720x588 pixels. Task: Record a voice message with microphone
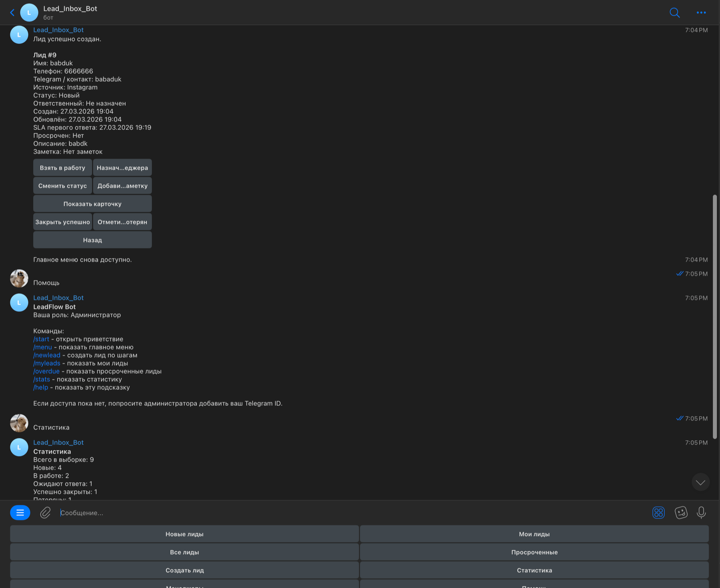click(x=701, y=512)
